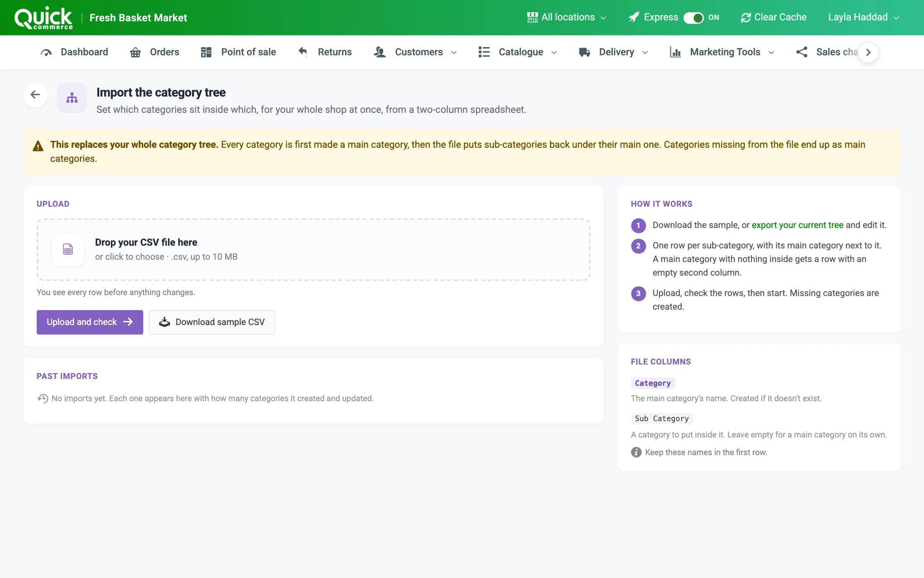924x578 pixels.
Task: Click the Returns arrow icon
Action: tap(303, 51)
